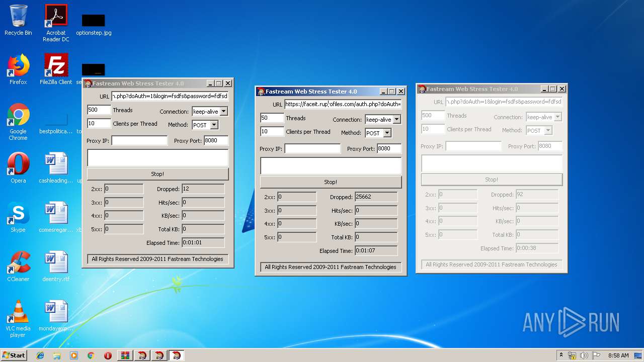
Task: Click Stop! in the 50-thread window
Action: click(x=331, y=182)
